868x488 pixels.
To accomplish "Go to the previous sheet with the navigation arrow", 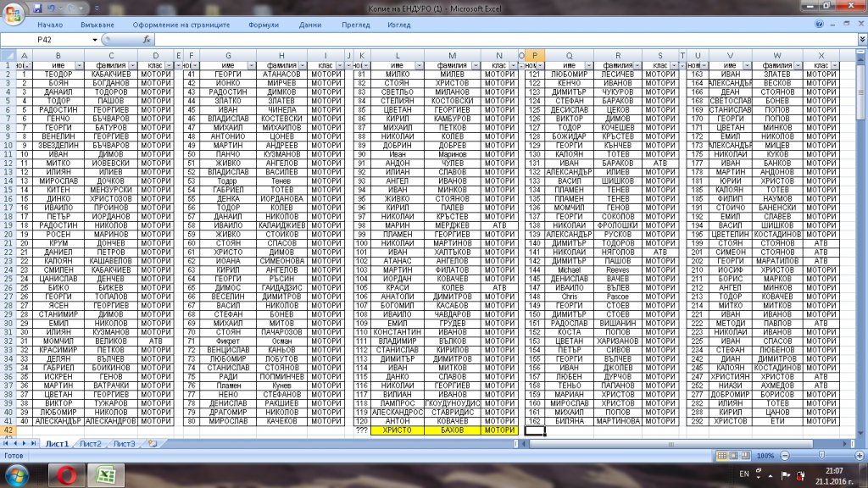I will (x=15, y=444).
